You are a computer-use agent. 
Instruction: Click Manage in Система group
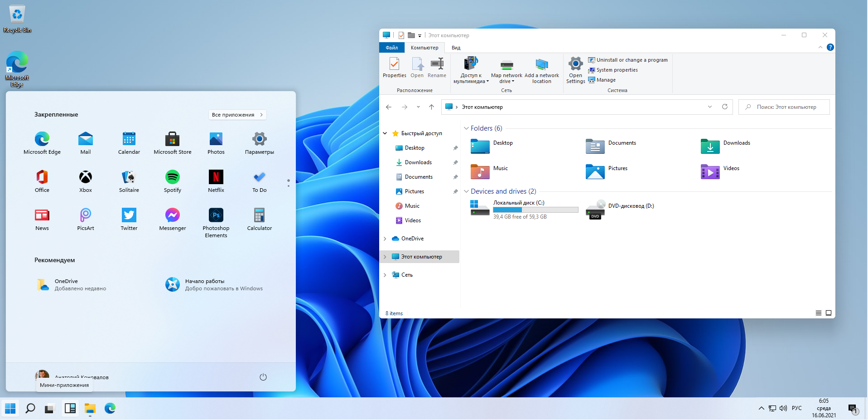(602, 80)
